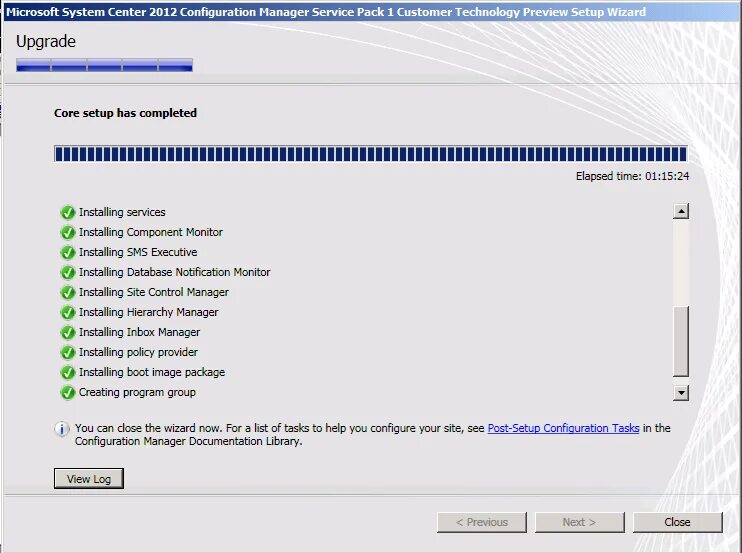Image resolution: width=742 pixels, height=553 pixels.
Task: Click the Setup Wizard window title bar
Action: (x=371, y=12)
